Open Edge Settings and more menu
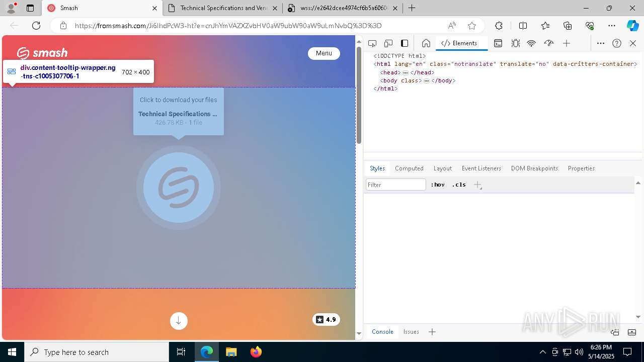The width and height of the screenshot is (644, 362). point(612,26)
